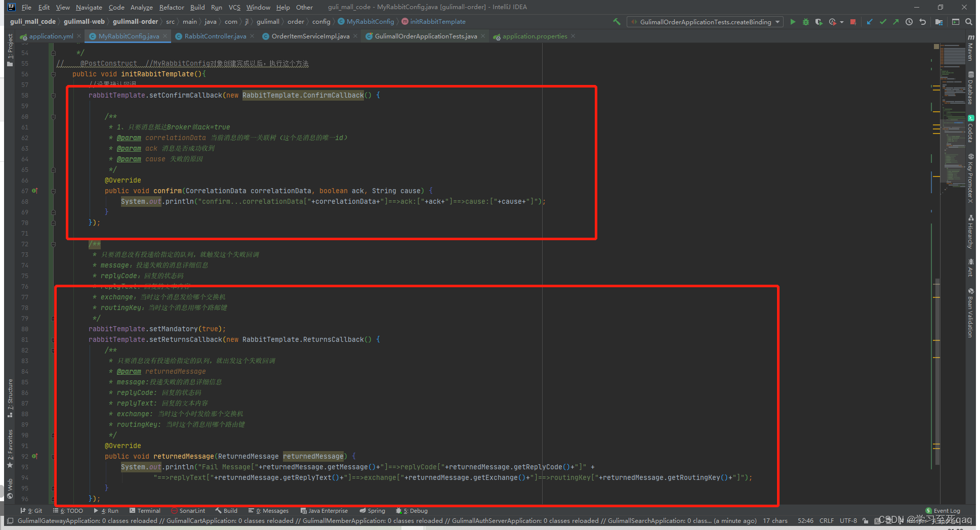Click the Git update project arrow
The height and width of the screenshot is (530, 980).
pyautogui.click(x=870, y=22)
